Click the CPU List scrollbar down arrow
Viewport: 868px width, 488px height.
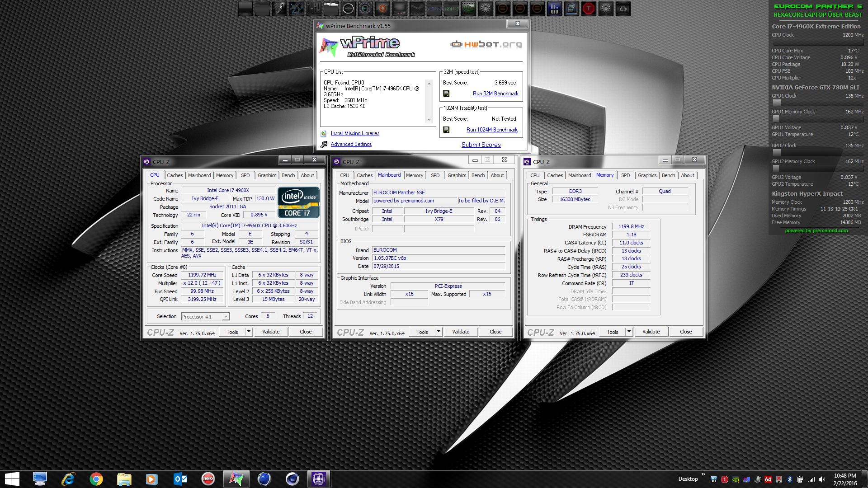(x=429, y=120)
